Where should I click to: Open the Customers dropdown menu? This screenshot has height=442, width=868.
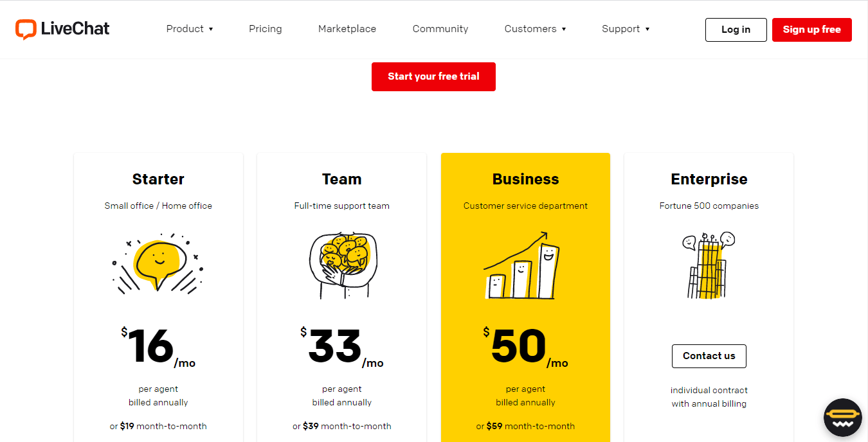[535, 29]
